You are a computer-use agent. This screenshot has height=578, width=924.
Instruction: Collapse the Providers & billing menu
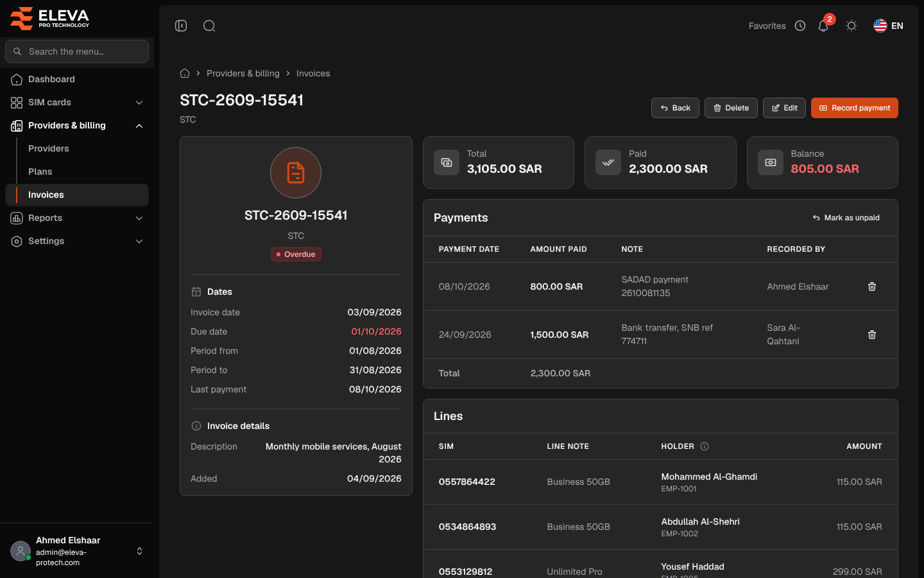click(77, 125)
